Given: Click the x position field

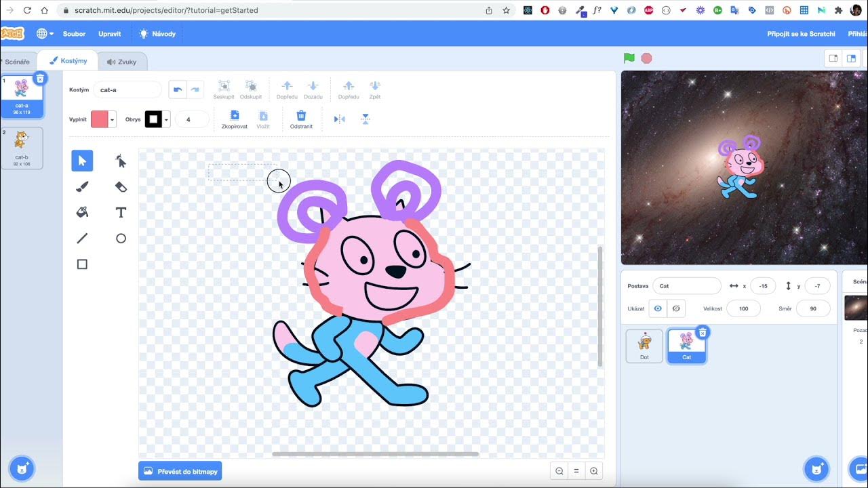Looking at the screenshot, I should [x=763, y=286].
